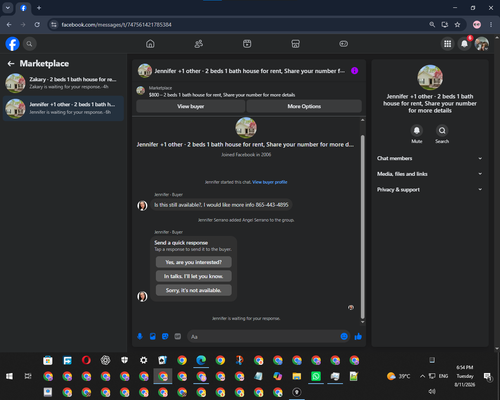Viewport: 500px width, 400px height.
Task: Expand Privacy & support section
Action: pos(430,189)
